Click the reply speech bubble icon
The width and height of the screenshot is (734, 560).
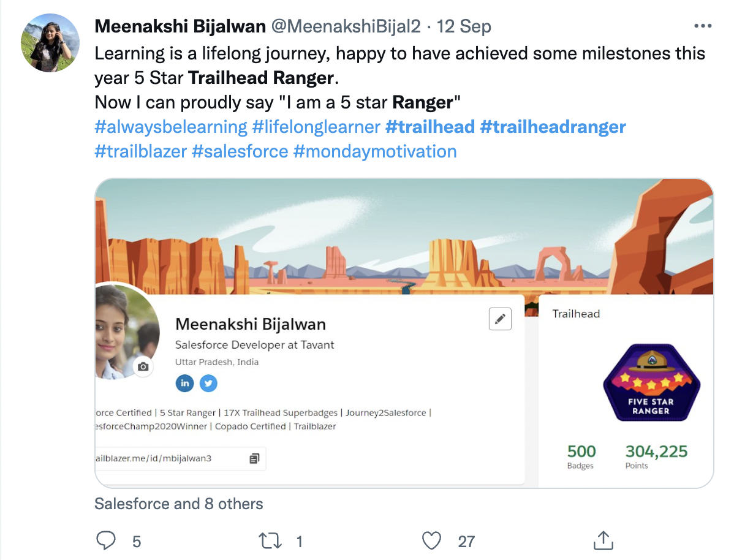(x=106, y=540)
